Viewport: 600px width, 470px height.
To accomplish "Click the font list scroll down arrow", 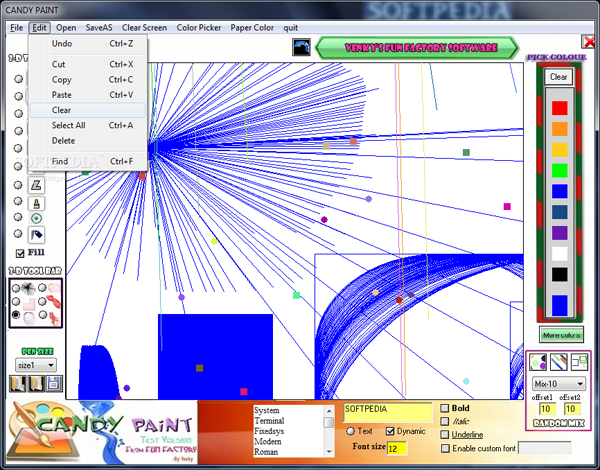I will pyautogui.click(x=329, y=452).
